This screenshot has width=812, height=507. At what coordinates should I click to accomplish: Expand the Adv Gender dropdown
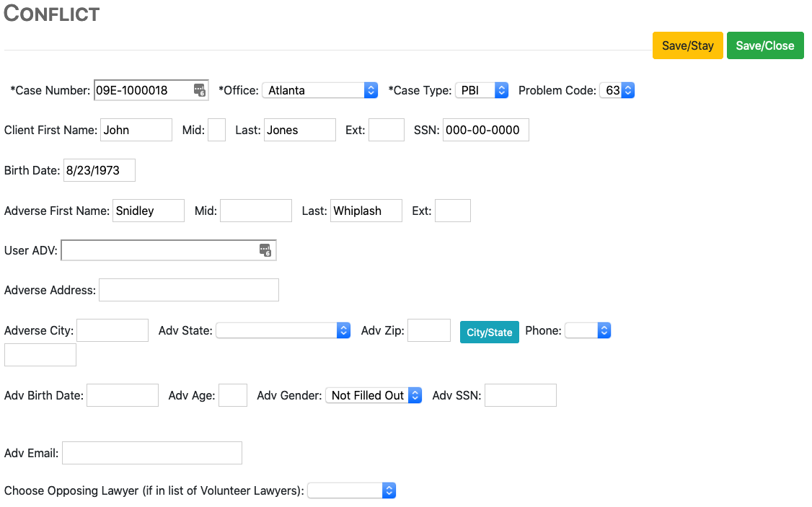pos(373,395)
